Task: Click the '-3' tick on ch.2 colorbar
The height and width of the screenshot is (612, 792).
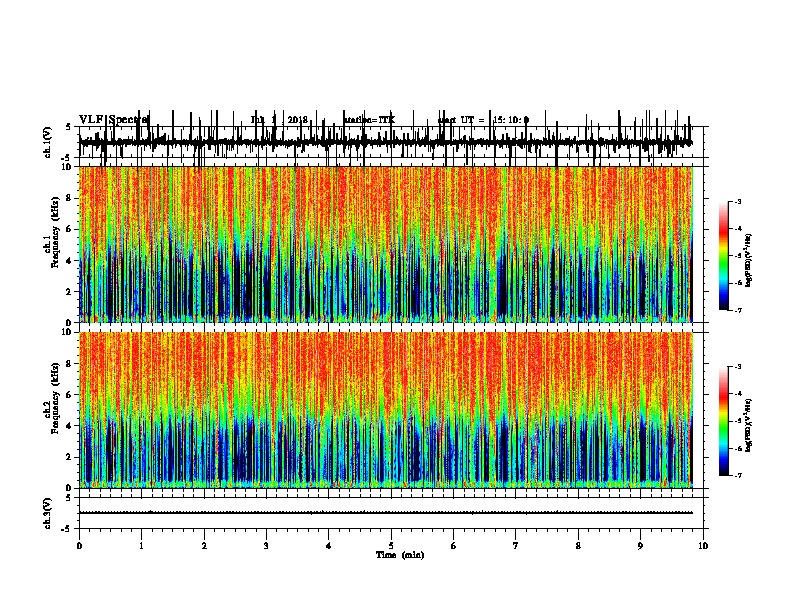Action: pyautogui.click(x=737, y=366)
